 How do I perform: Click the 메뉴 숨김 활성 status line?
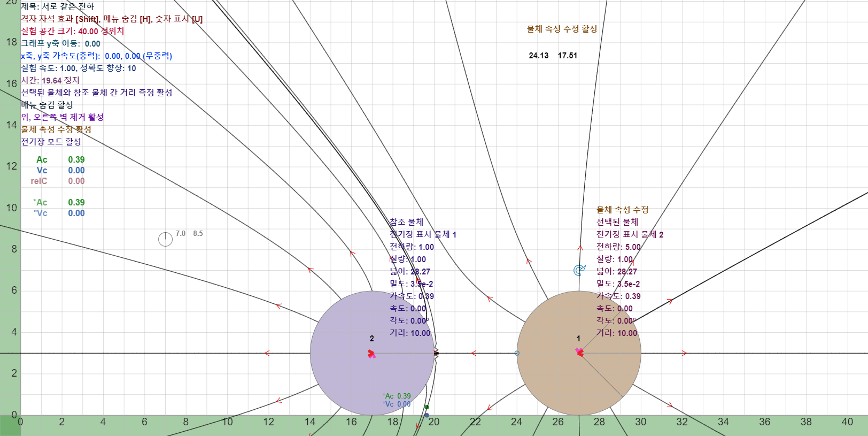click(x=47, y=105)
